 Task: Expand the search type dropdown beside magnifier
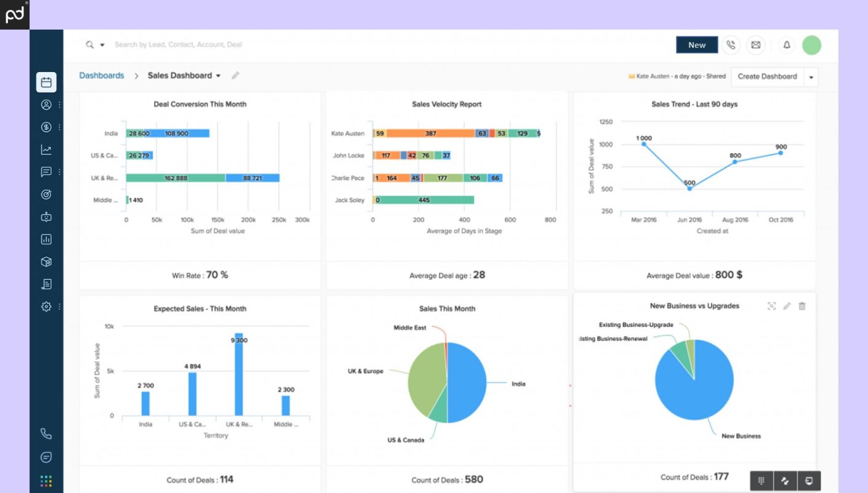(102, 44)
